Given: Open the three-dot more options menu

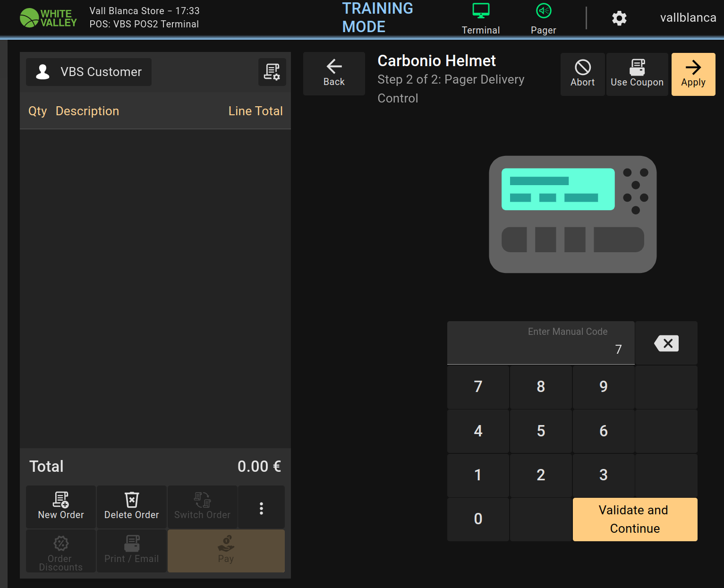Looking at the screenshot, I should 261,507.
